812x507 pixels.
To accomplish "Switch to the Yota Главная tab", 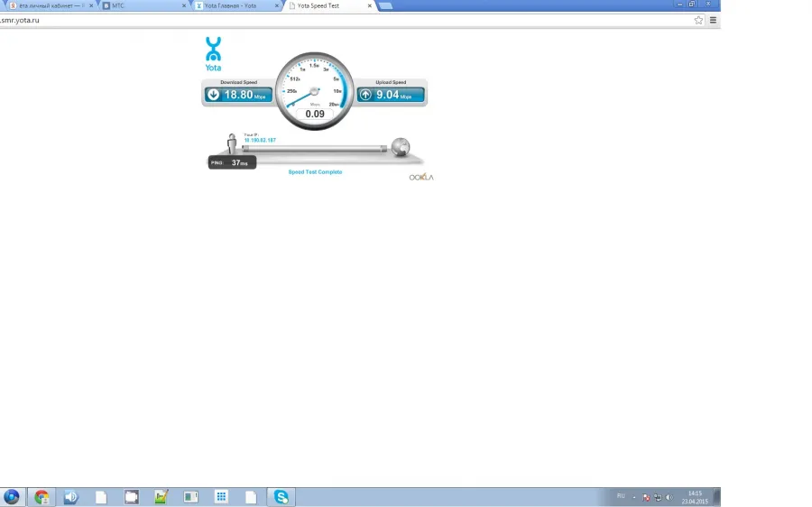I will pos(236,5).
